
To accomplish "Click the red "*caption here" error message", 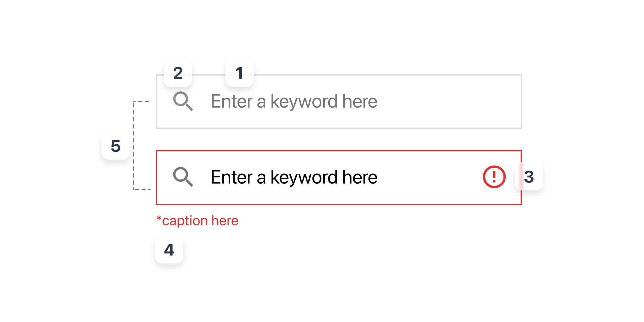I will pos(198,221).
